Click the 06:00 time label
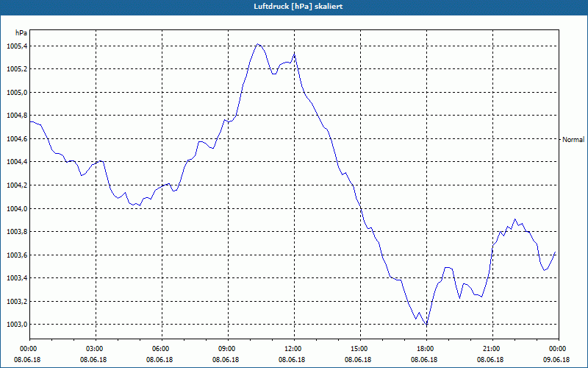588x368 pixels. click(159, 348)
